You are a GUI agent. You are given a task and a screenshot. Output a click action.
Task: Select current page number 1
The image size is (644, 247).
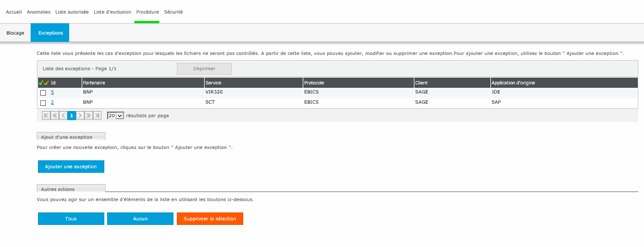point(71,116)
